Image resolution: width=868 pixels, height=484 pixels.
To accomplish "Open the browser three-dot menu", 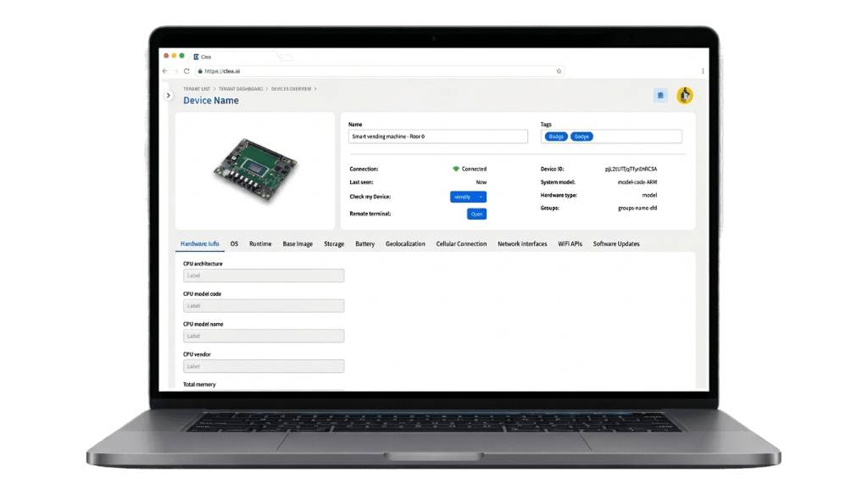I will pyautogui.click(x=703, y=71).
